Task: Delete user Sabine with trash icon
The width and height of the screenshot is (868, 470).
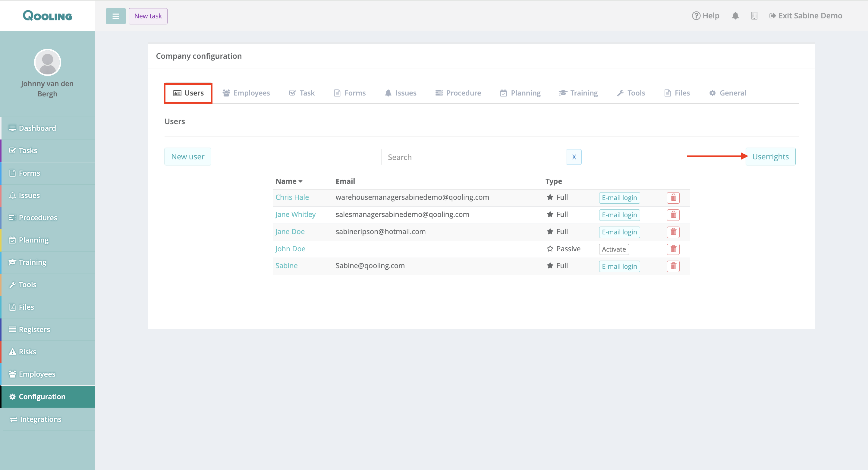Action: 673,266
